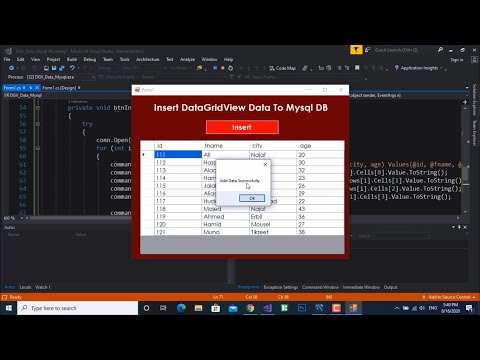Image resolution: width=480 pixels, height=360 pixels.
Task: Select the cell with id 111
Action: [x=178, y=154]
